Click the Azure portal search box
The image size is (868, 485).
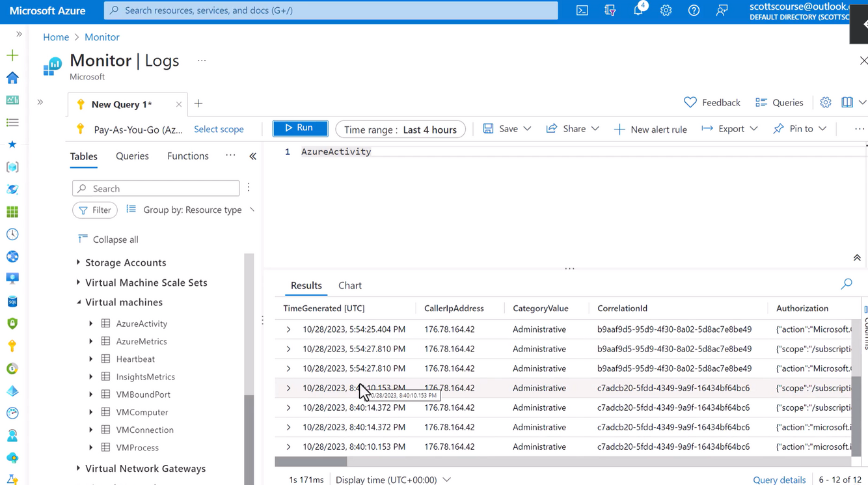click(331, 10)
